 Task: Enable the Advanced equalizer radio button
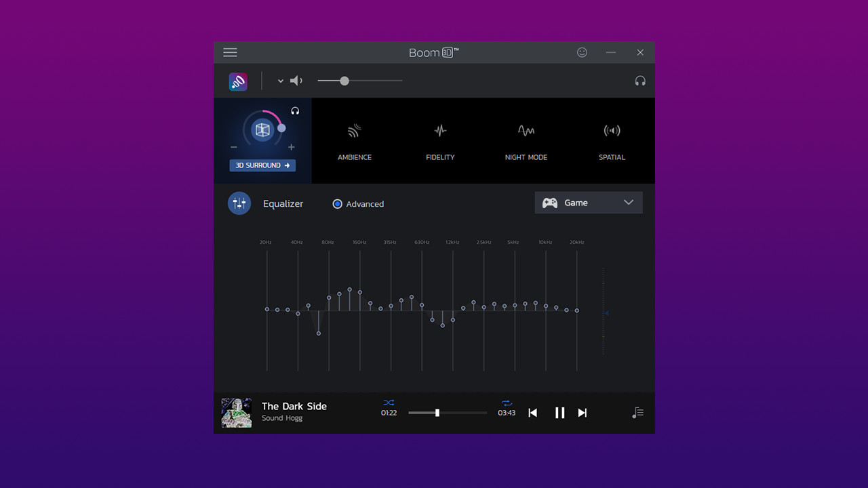337,204
